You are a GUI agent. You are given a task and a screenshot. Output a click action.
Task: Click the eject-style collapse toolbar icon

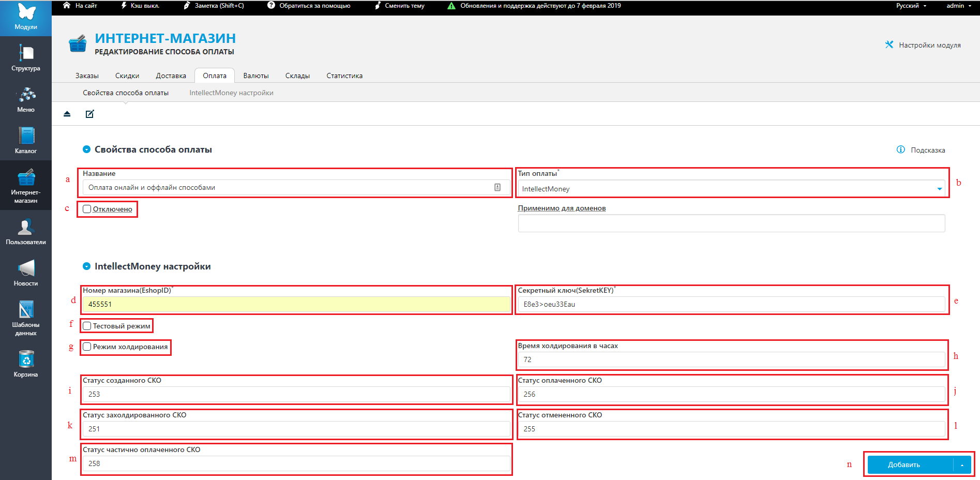pyautogui.click(x=67, y=114)
